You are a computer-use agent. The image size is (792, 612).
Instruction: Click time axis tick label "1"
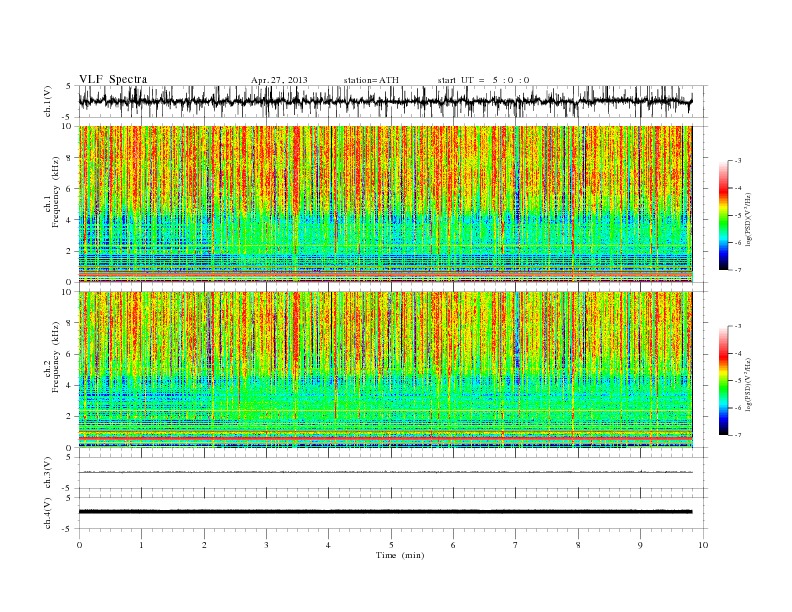click(141, 545)
